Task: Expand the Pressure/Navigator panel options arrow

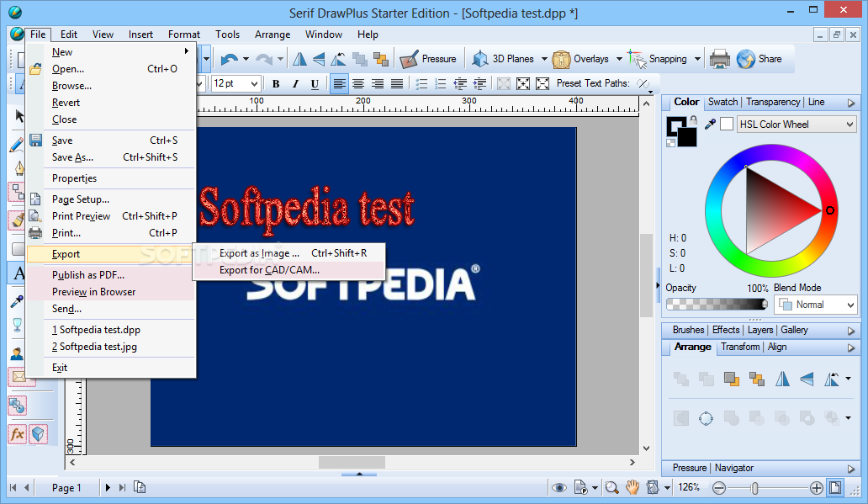Action: point(851,469)
